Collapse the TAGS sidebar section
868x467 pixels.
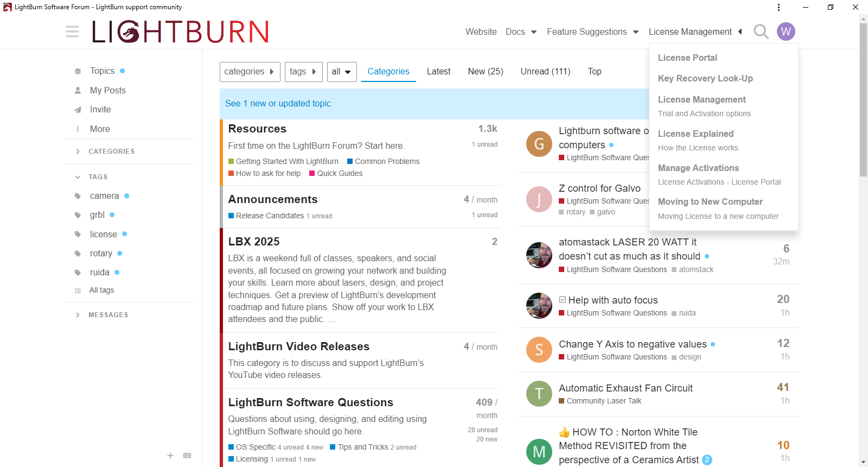pyautogui.click(x=91, y=177)
